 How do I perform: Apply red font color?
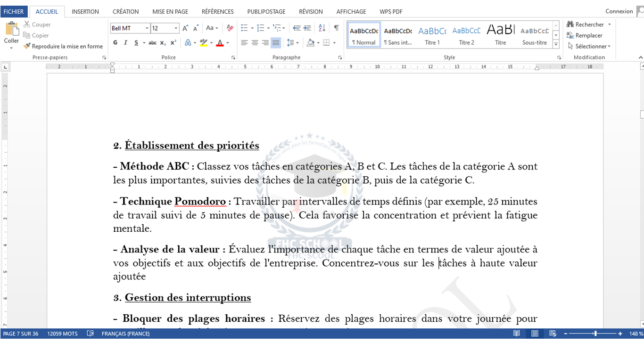(220, 43)
